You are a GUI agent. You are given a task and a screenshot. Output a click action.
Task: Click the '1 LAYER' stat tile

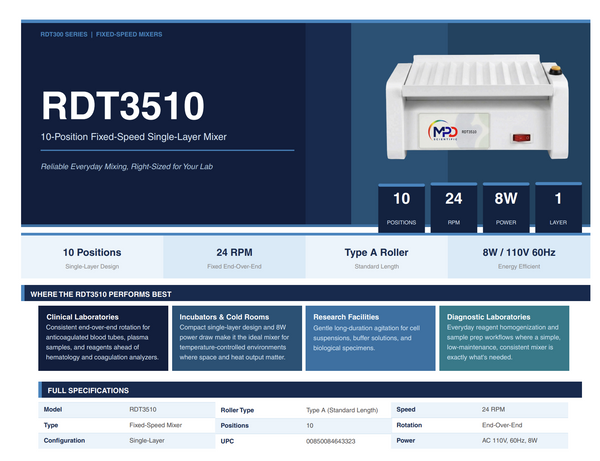tap(558, 208)
